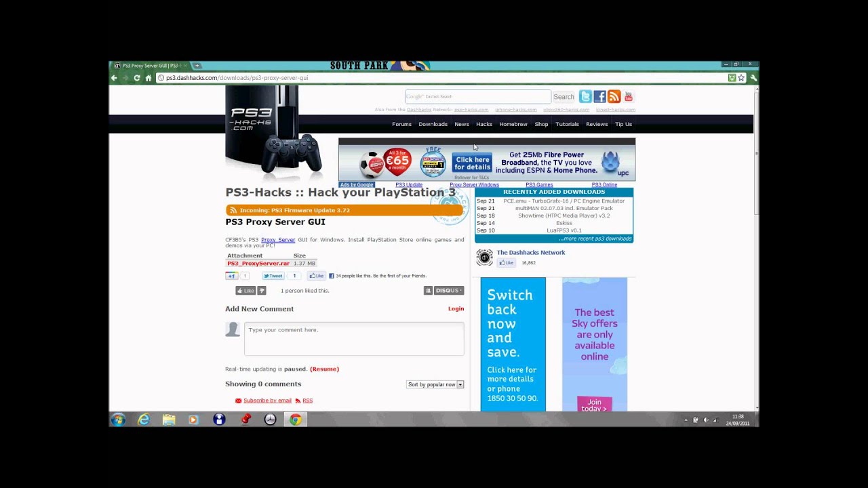Dislike with the Disqus thumbs-down icon

tap(262, 291)
